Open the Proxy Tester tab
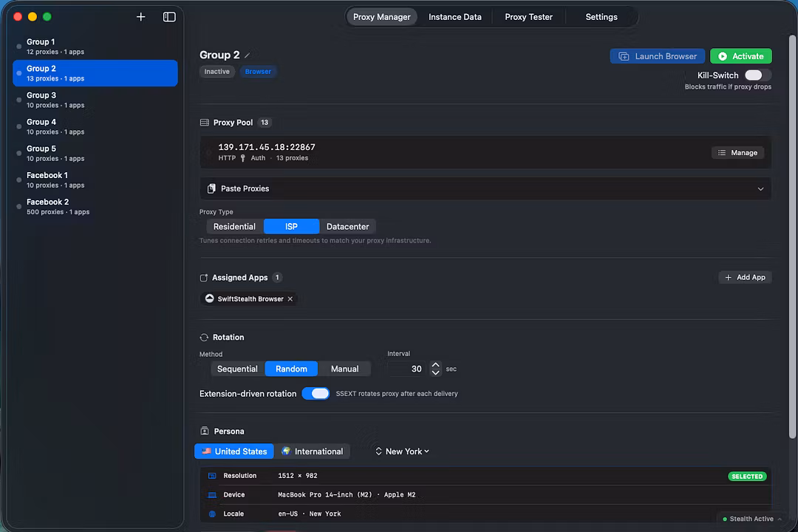 (528, 17)
